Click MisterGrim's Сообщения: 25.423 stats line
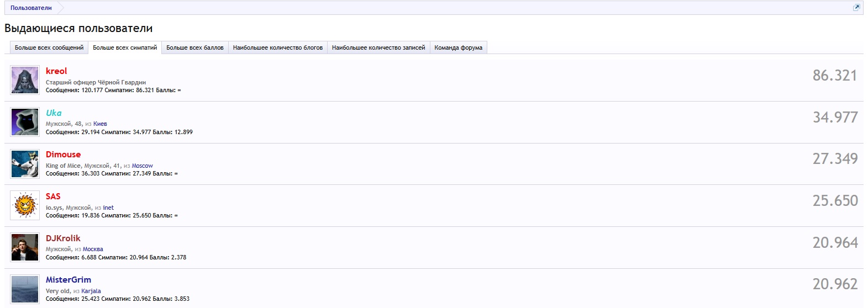Screen dimensions: 868x308 pyautogui.click(x=118, y=299)
